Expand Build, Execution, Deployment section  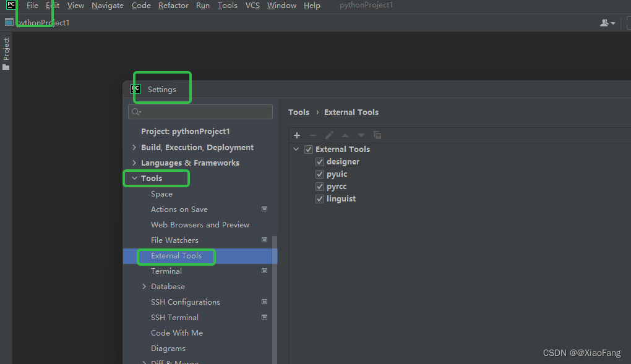tap(134, 148)
